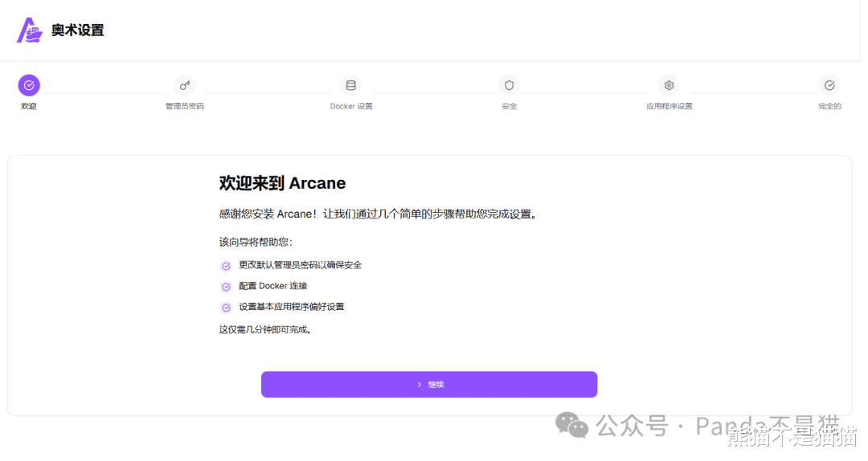Jump to the 安全 shield step icon
868x461 pixels.
[510, 85]
